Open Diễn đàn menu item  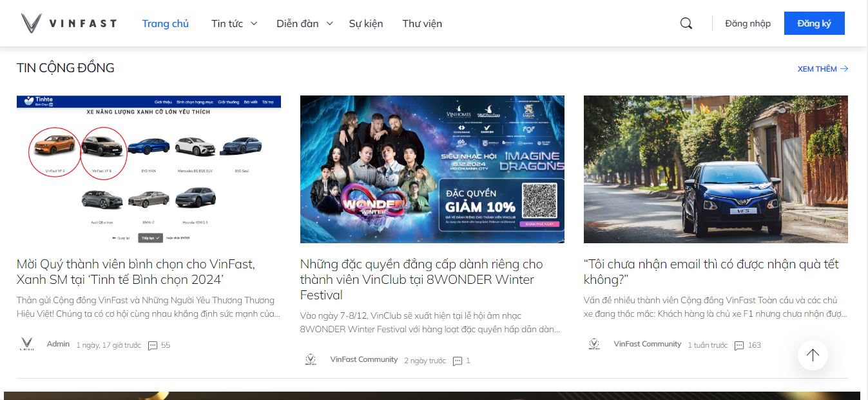click(x=298, y=23)
